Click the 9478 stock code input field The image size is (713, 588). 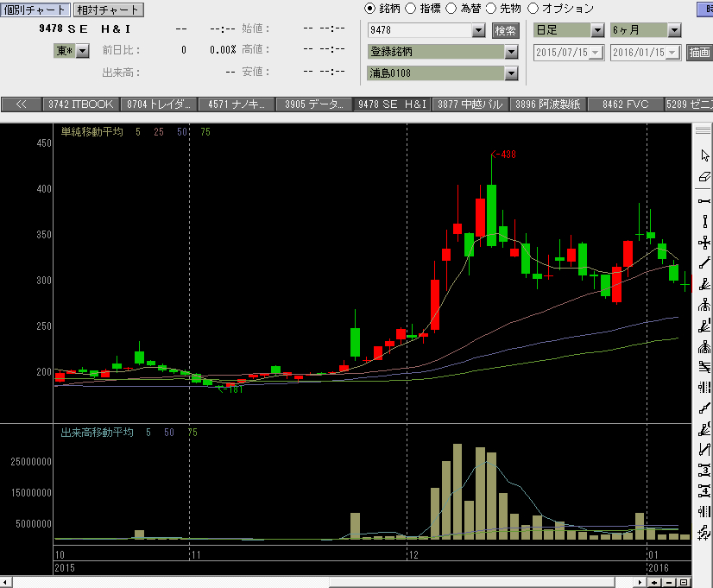[420, 30]
